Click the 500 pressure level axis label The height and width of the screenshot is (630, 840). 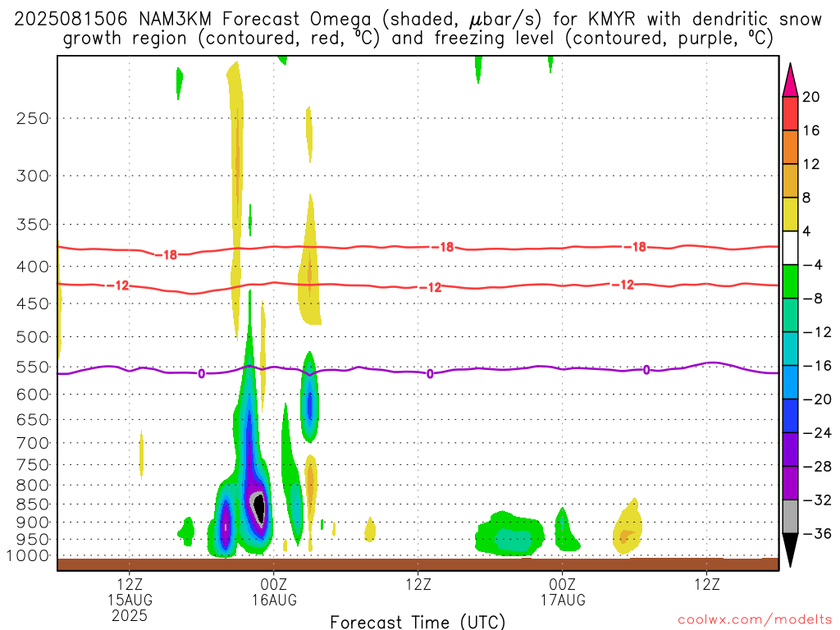click(x=33, y=337)
